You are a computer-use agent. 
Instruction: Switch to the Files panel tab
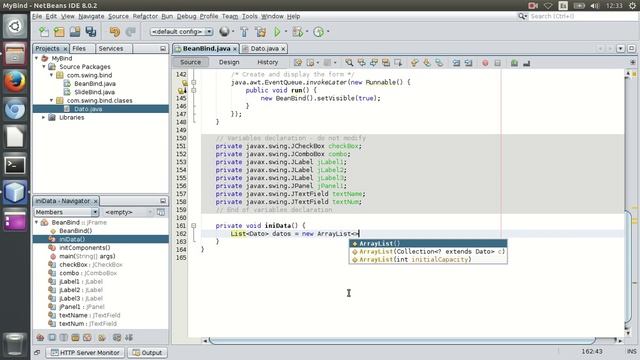point(79,49)
